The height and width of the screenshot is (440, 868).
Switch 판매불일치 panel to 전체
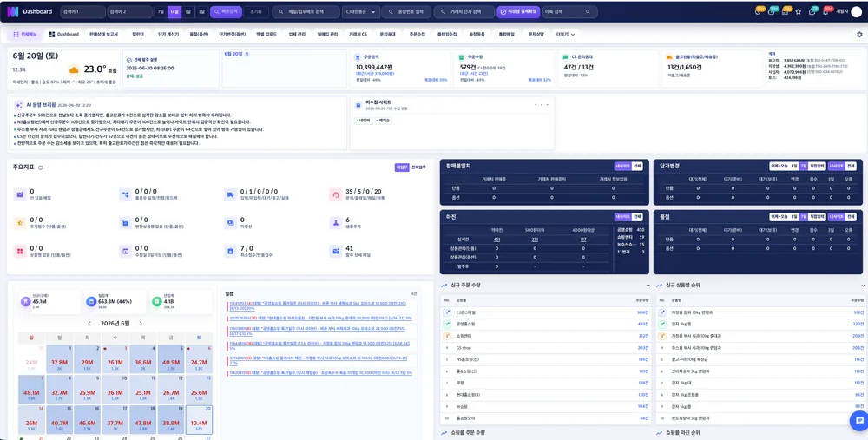pyautogui.click(x=638, y=166)
